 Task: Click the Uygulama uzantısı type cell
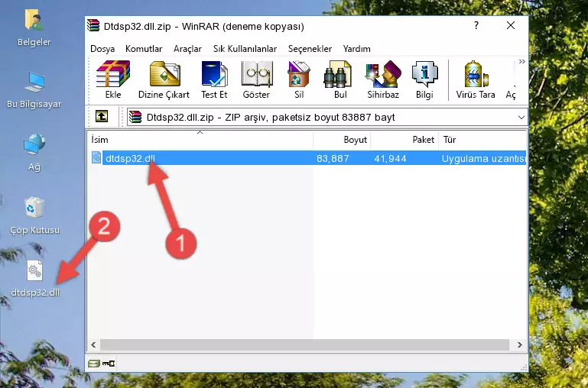tap(483, 158)
